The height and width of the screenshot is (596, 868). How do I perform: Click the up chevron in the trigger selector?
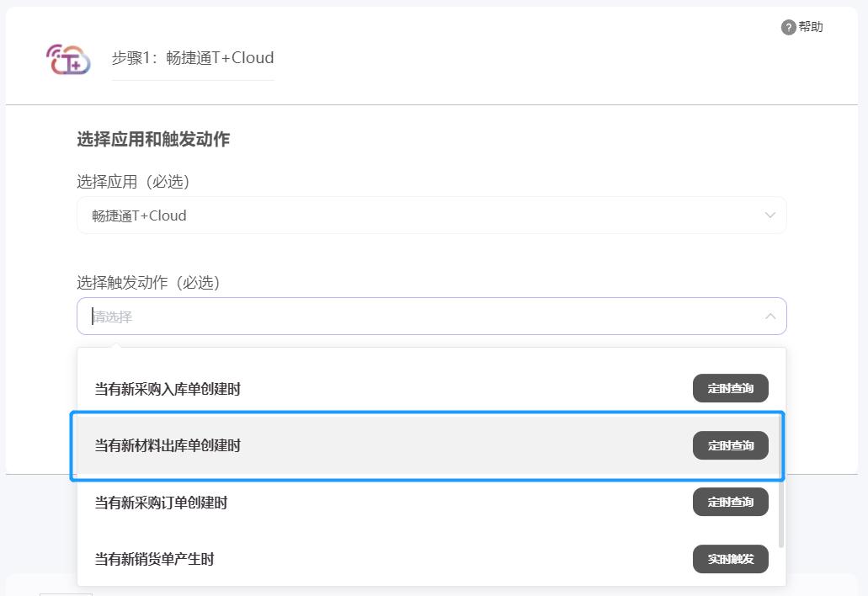[769, 316]
